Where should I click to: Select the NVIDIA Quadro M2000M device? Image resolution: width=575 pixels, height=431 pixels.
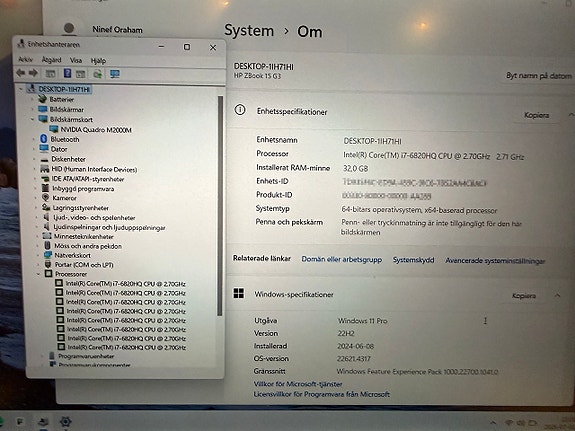(96, 130)
